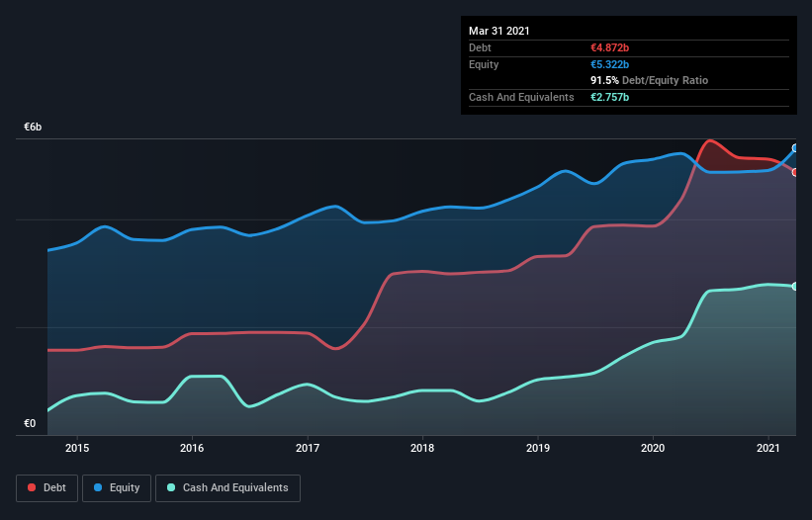Select the 2017 x-axis label

coord(308,448)
